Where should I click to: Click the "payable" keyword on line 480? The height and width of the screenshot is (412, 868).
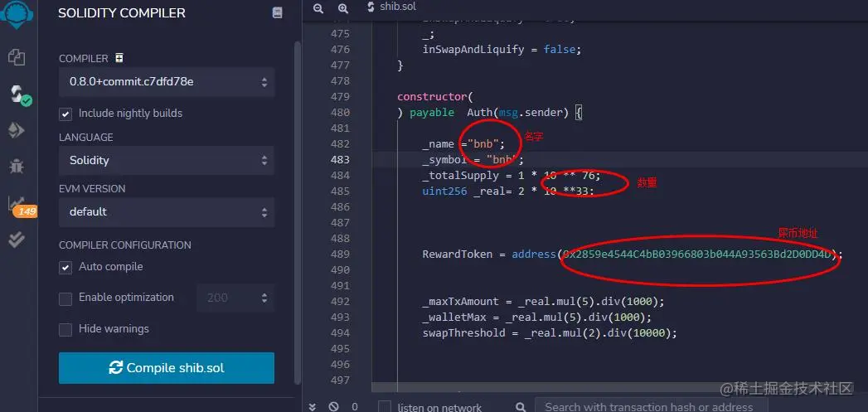coord(431,113)
